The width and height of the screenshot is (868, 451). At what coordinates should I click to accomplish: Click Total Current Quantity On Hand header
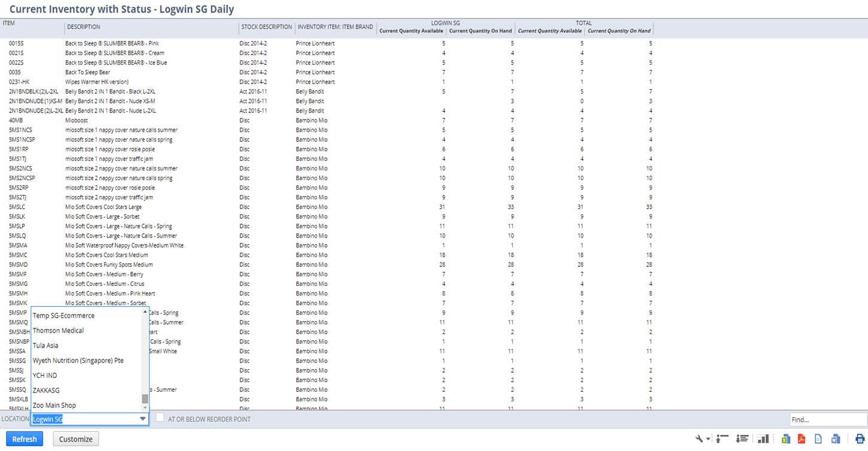point(619,31)
